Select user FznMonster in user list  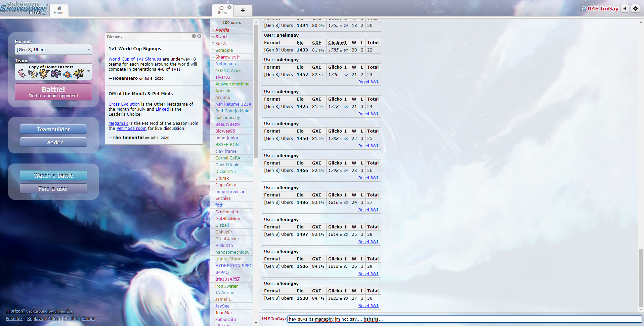(232, 212)
